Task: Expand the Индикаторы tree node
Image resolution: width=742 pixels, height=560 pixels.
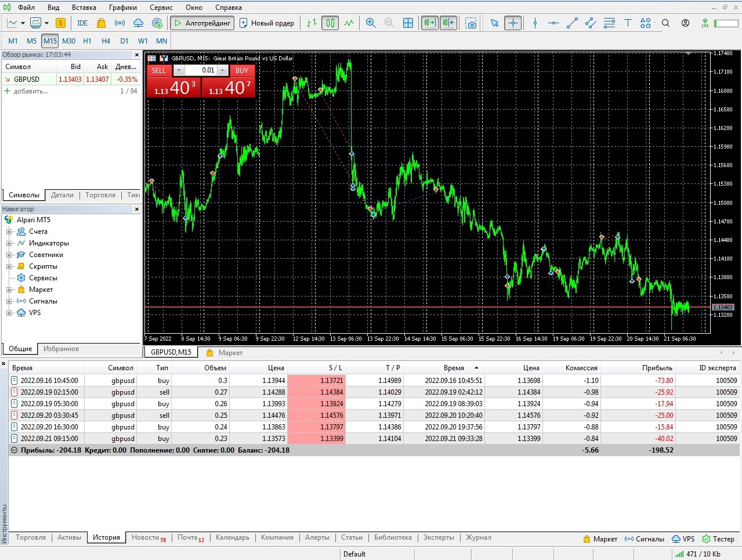Action: (x=9, y=243)
